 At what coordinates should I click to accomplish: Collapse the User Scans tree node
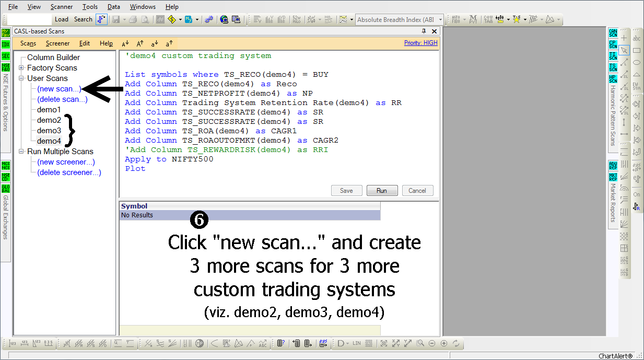point(21,78)
